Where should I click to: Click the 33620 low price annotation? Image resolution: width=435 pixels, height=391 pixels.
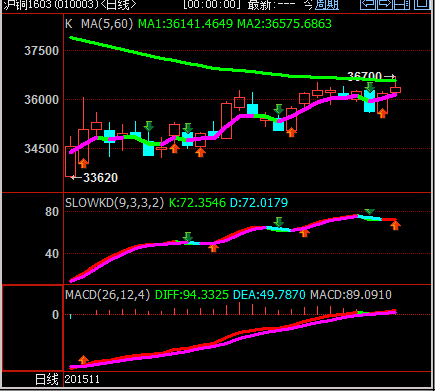coord(100,178)
